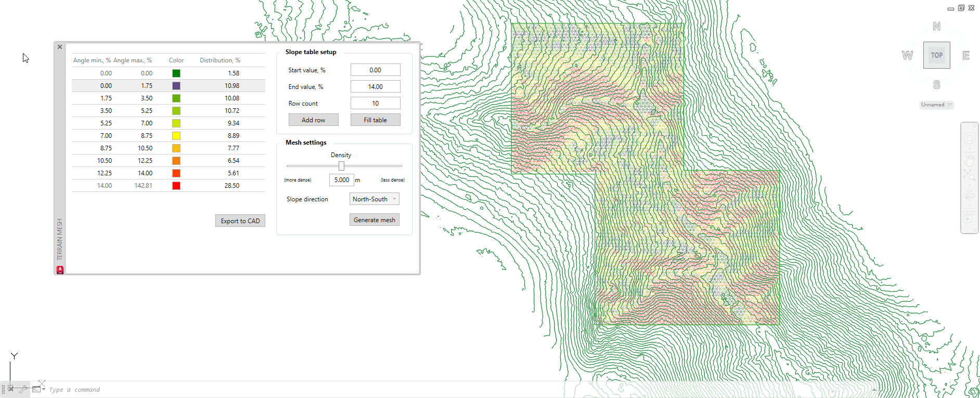Close the drawing window
The height and width of the screenshot is (398, 980).
(x=972, y=8)
